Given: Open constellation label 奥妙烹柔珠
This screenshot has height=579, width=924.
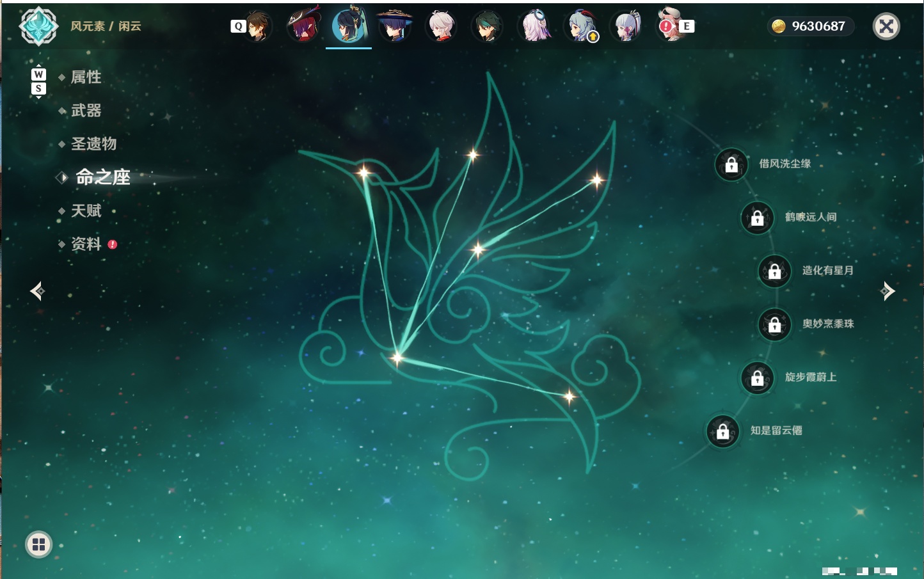Looking at the screenshot, I should point(828,324).
